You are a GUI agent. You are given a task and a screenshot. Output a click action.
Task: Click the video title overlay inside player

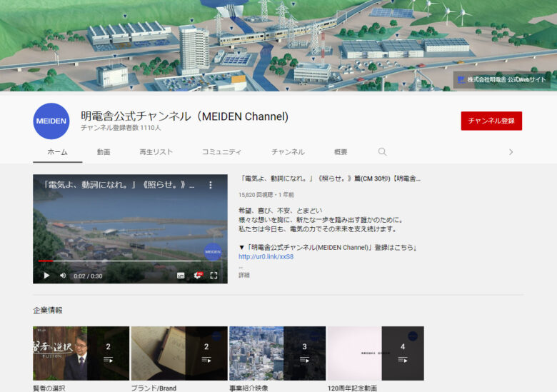click(x=119, y=185)
